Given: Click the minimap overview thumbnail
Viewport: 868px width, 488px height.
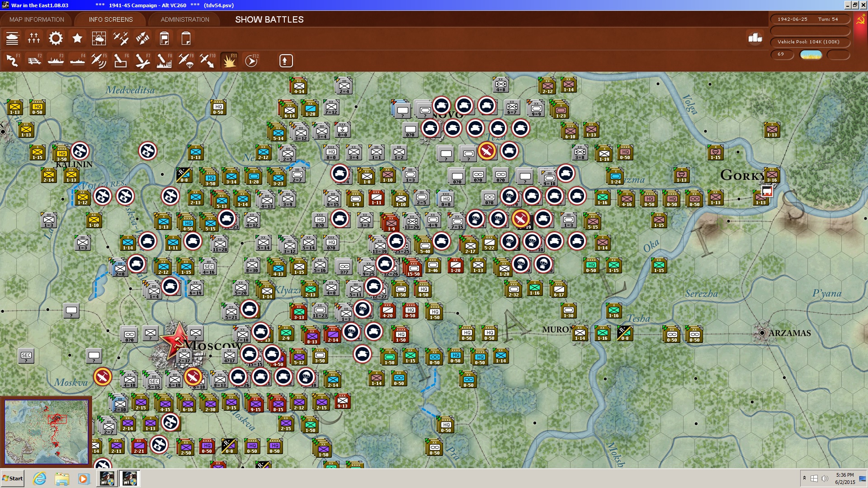Looking at the screenshot, I should pyautogui.click(x=46, y=432).
